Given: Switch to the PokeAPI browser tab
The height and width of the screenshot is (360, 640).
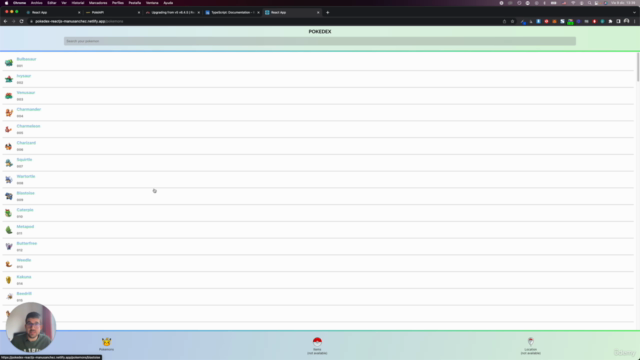Looking at the screenshot, I should pyautogui.click(x=112, y=12).
